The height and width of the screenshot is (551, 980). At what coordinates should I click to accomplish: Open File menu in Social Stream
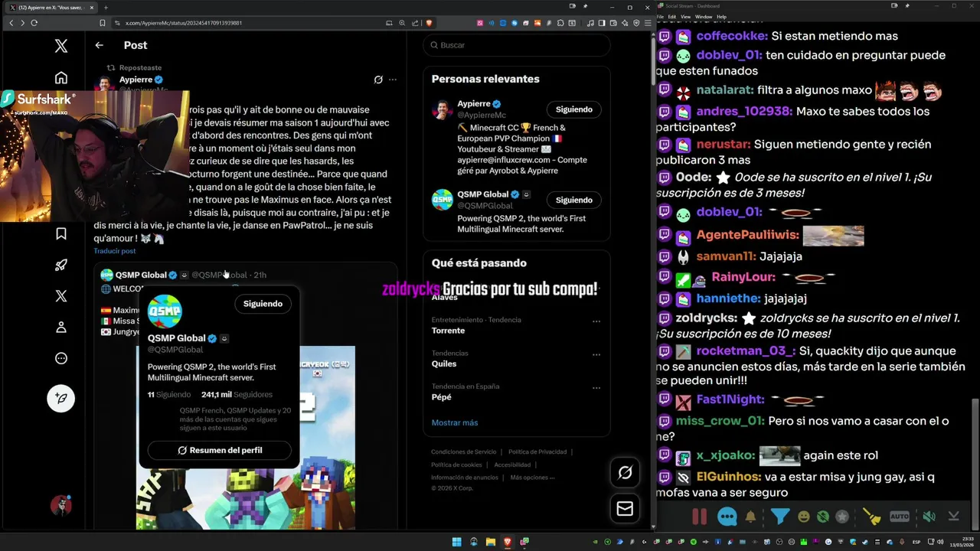(x=660, y=16)
